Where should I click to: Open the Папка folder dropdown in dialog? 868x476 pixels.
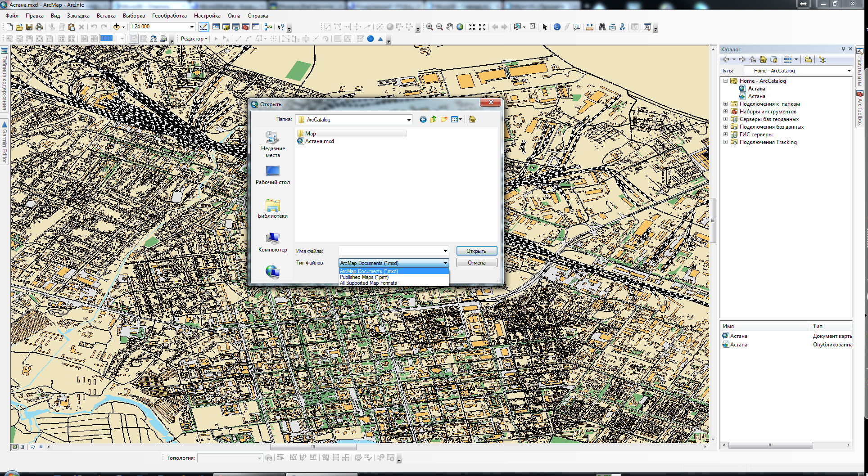(409, 120)
